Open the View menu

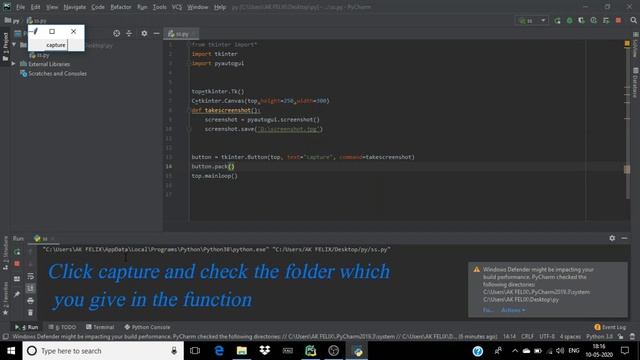(x=52, y=7)
